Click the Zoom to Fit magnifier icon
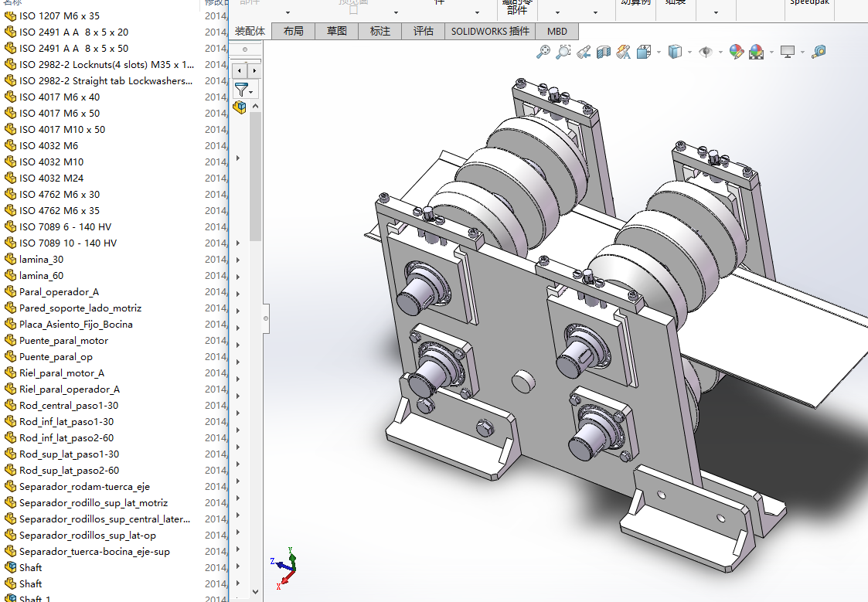 pyautogui.click(x=543, y=52)
